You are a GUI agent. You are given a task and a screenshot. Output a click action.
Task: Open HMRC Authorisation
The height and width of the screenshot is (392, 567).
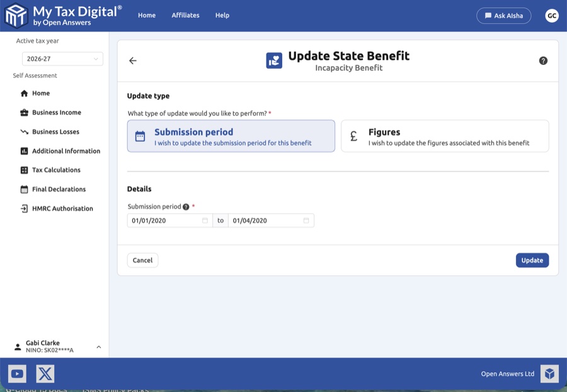60,208
